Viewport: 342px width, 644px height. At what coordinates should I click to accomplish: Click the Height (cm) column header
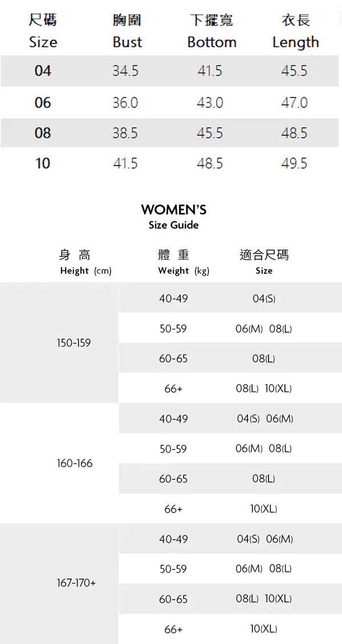[85, 271]
